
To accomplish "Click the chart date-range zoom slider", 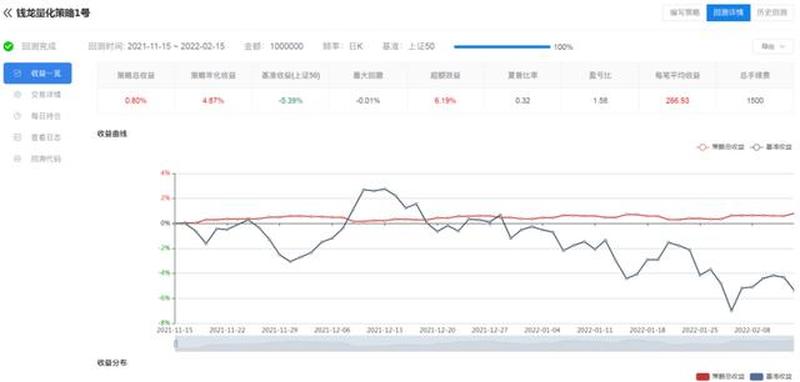I will pyautogui.click(x=484, y=344).
